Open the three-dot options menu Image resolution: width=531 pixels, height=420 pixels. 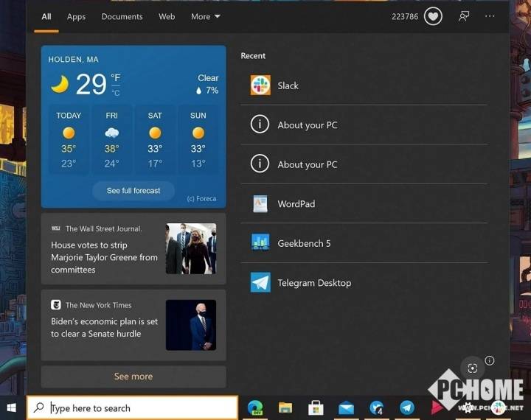coord(490,16)
